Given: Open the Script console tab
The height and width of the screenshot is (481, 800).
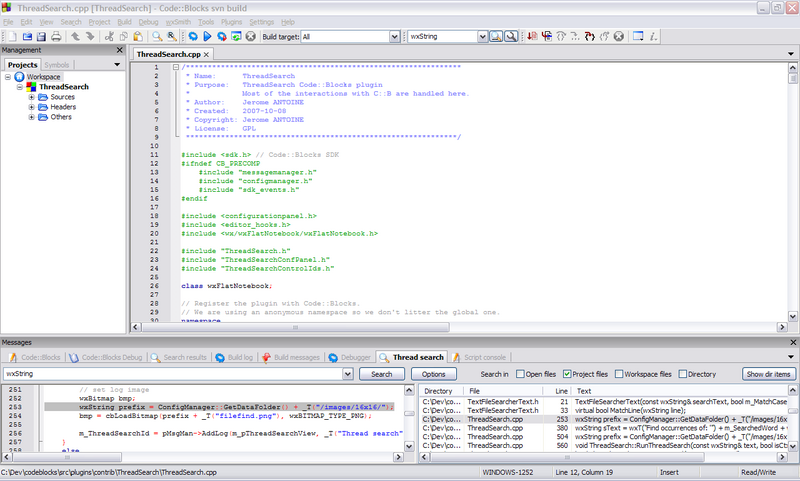Looking at the screenshot, I should click(x=479, y=358).
